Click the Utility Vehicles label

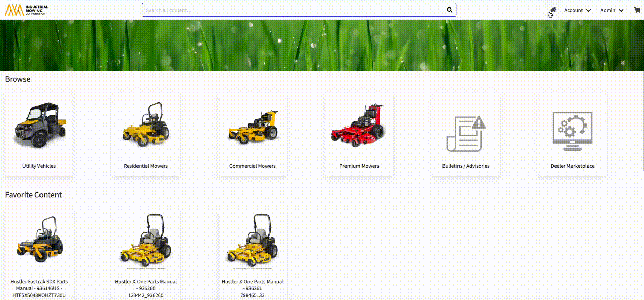pyautogui.click(x=39, y=166)
